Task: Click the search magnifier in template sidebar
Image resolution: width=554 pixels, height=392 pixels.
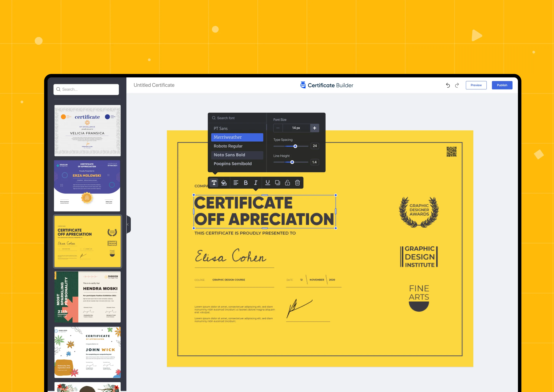Action: tap(59, 89)
